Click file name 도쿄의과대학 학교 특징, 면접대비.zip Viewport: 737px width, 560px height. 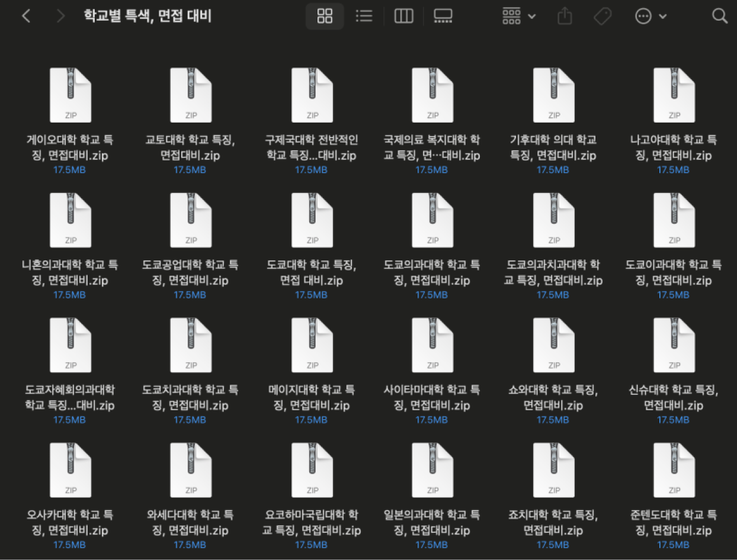click(432, 272)
